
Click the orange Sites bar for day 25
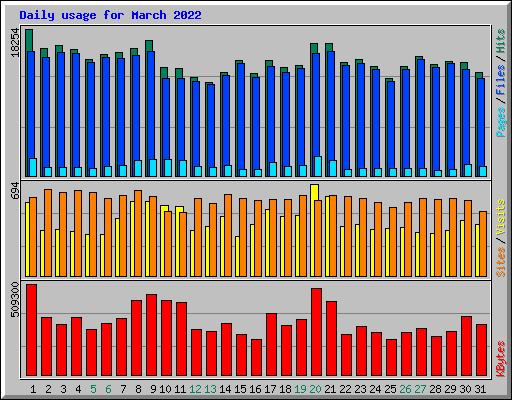point(393,242)
